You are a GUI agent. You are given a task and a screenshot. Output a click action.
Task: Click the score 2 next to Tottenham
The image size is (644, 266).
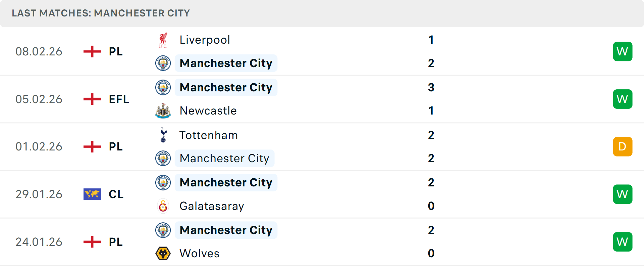point(431,135)
